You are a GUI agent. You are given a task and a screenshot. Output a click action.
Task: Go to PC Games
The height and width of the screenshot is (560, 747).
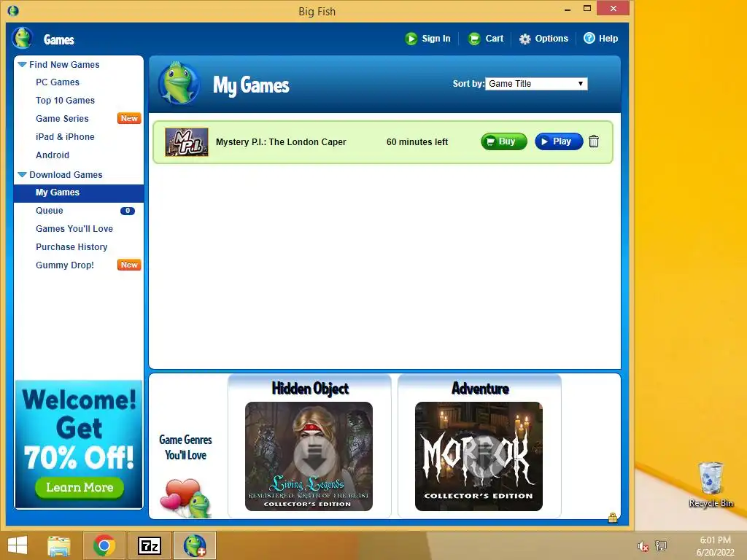tap(58, 82)
